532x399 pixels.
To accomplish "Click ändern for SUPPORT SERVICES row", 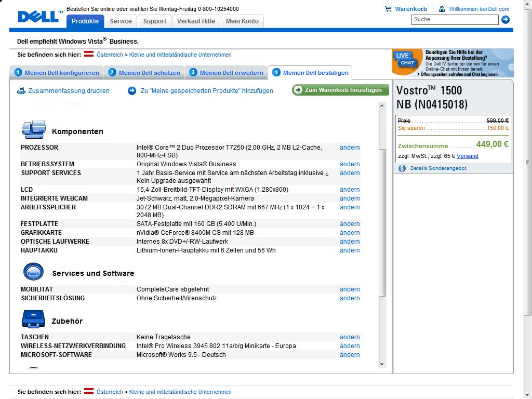I will 350,172.
